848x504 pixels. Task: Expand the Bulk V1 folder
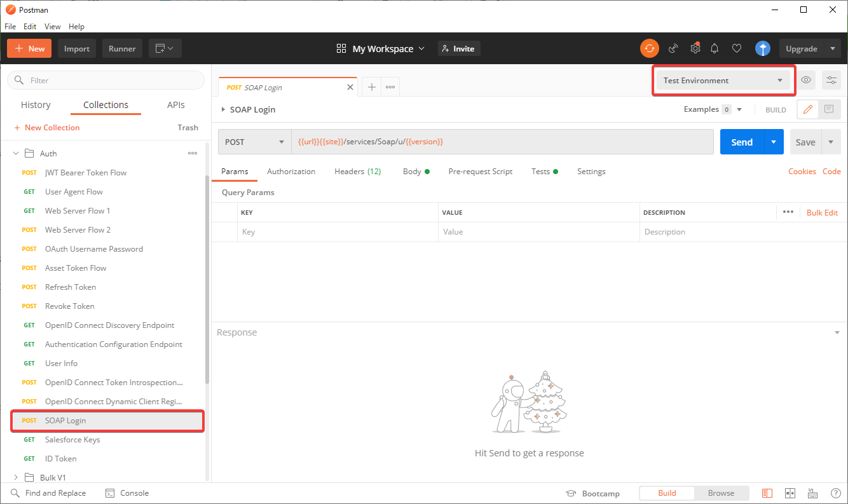click(x=16, y=477)
